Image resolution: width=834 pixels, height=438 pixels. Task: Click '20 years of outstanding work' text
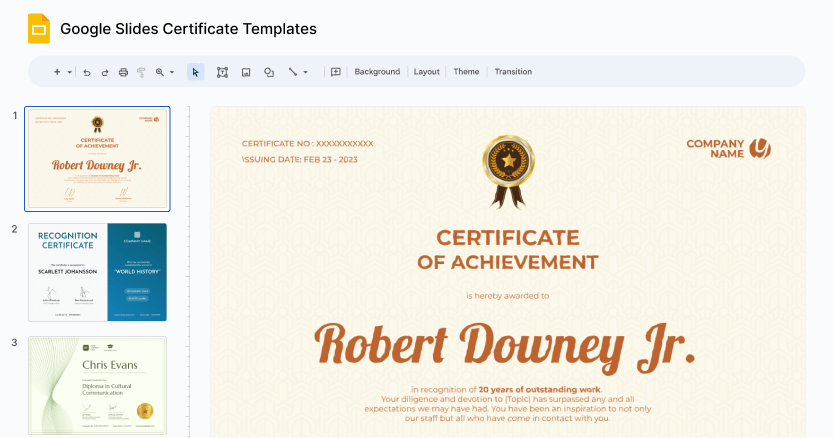pyautogui.click(x=539, y=390)
